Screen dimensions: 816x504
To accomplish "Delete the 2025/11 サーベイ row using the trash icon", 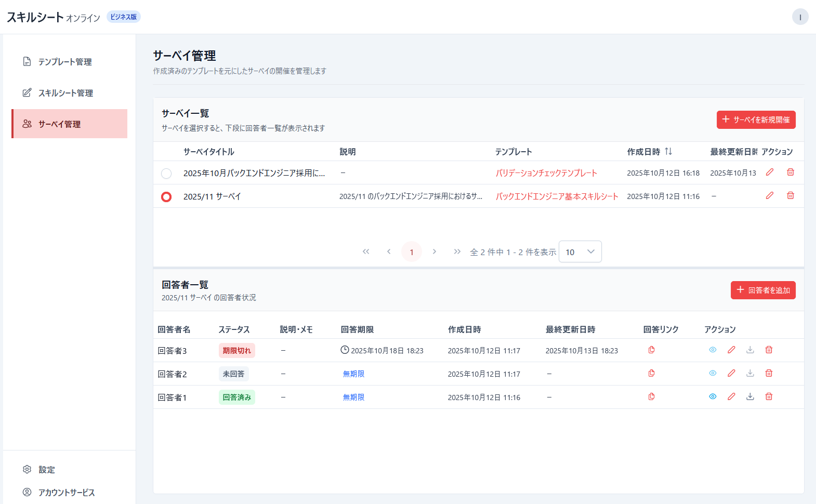I will pyautogui.click(x=791, y=195).
